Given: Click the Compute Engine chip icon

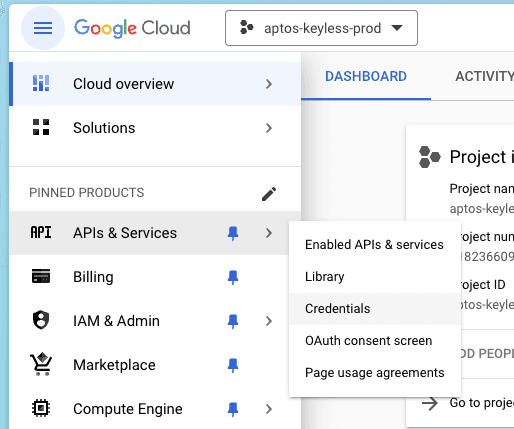Looking at the screenshot, I should point(41,408).
